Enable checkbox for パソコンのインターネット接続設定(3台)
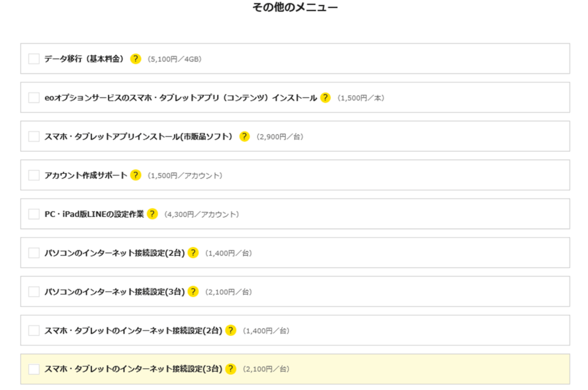 34,291
